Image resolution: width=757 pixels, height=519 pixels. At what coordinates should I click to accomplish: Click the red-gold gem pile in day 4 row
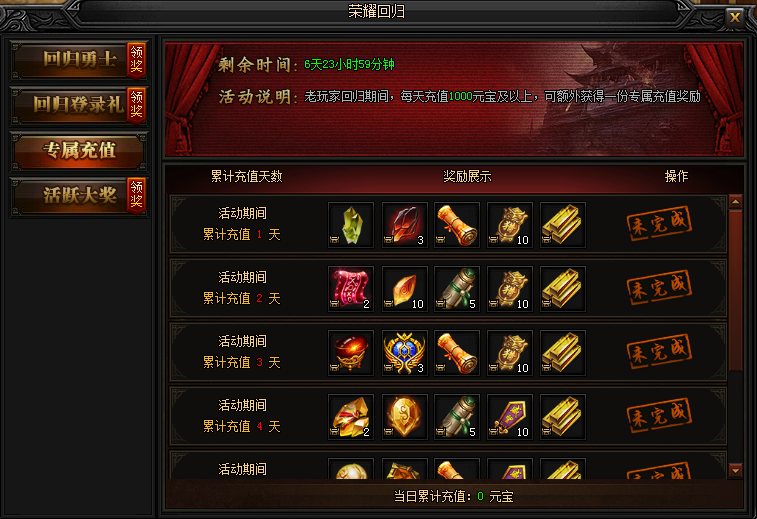(x=351, y=417)
